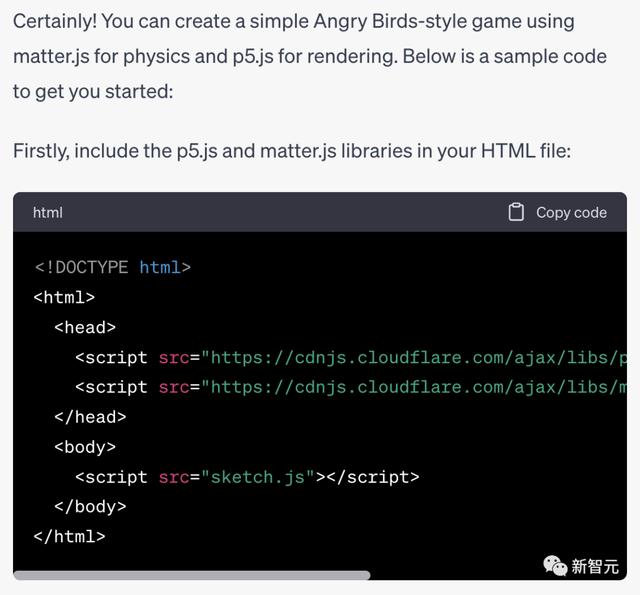Select the "html" language label

pyautogui.click(x=48, y=212)
